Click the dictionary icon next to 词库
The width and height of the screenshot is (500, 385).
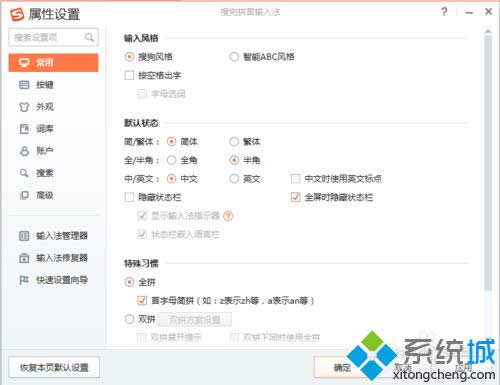(x=24, y=129)
